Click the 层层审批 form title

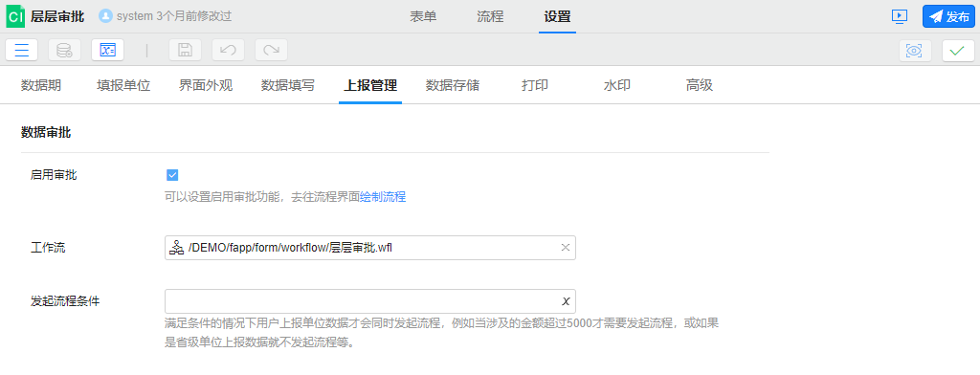point(56,17)
